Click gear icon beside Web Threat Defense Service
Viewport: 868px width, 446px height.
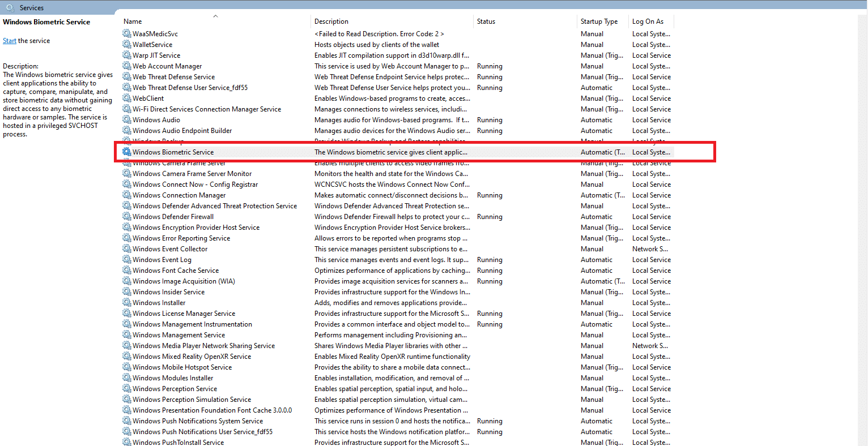click(127, 77)
